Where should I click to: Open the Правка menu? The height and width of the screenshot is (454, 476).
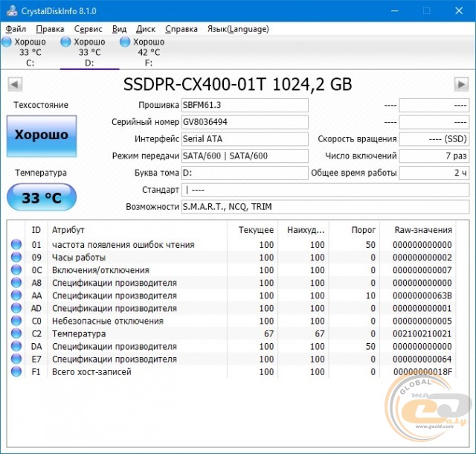tap(50, 29)
